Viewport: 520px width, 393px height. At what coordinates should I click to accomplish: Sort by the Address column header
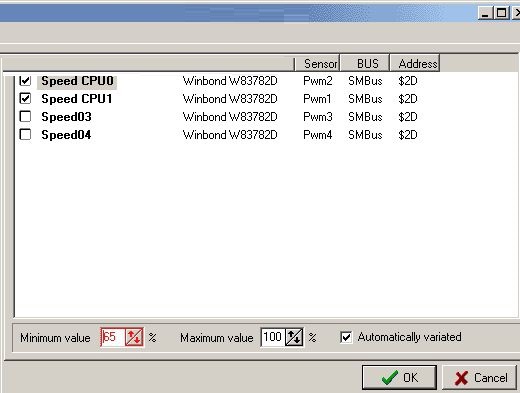[415, 63]
